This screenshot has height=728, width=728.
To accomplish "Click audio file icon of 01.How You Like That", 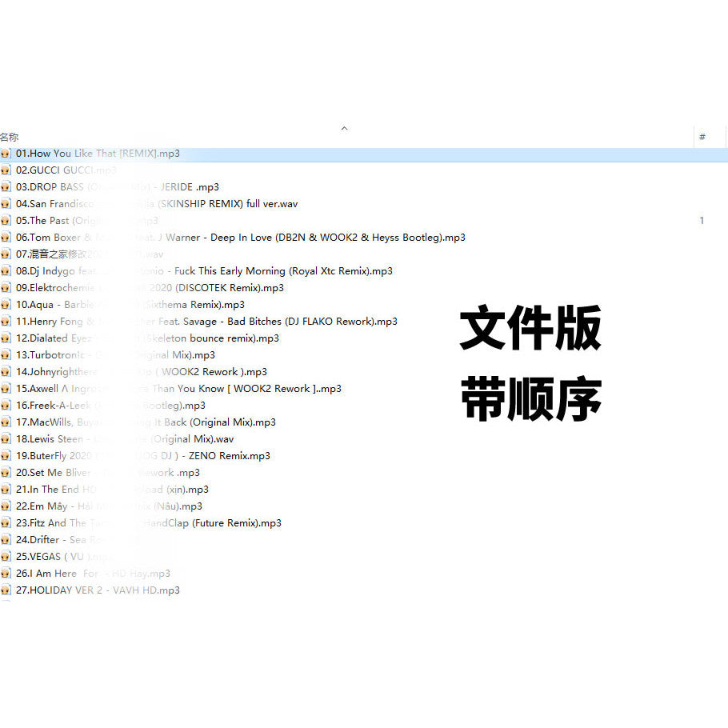I will pos(6,154).
